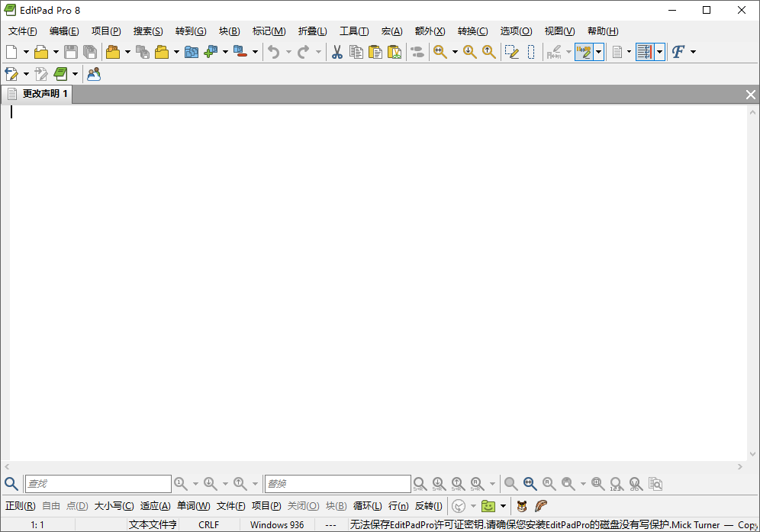Click the CRLF line break status indicator
Screen dimensions: 760x532
209,524
